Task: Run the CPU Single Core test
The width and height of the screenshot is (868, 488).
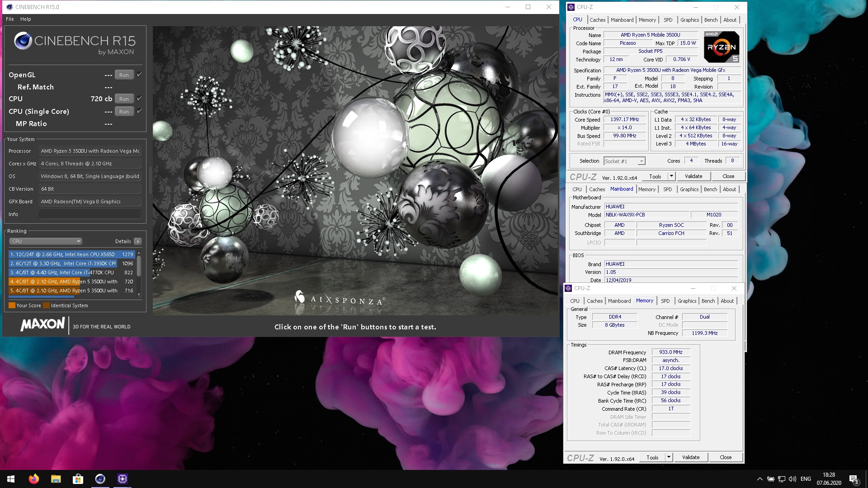Action: 124,112
